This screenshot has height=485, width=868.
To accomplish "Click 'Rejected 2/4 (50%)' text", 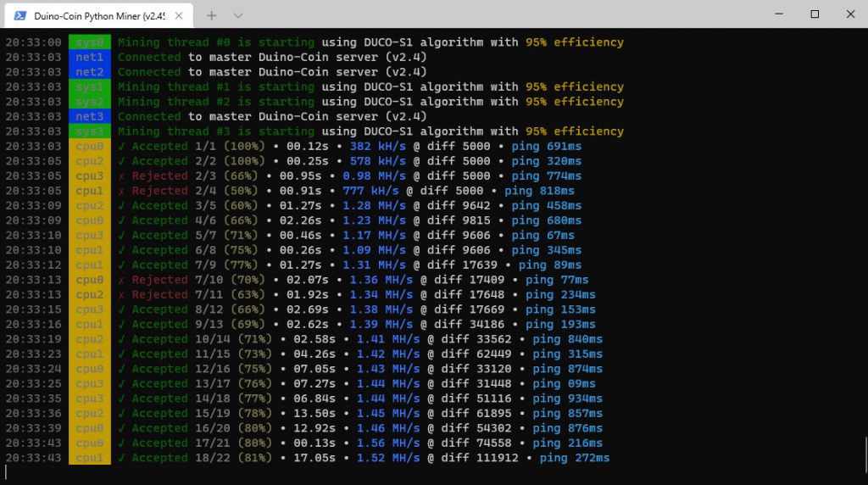I will coord(195,191).
